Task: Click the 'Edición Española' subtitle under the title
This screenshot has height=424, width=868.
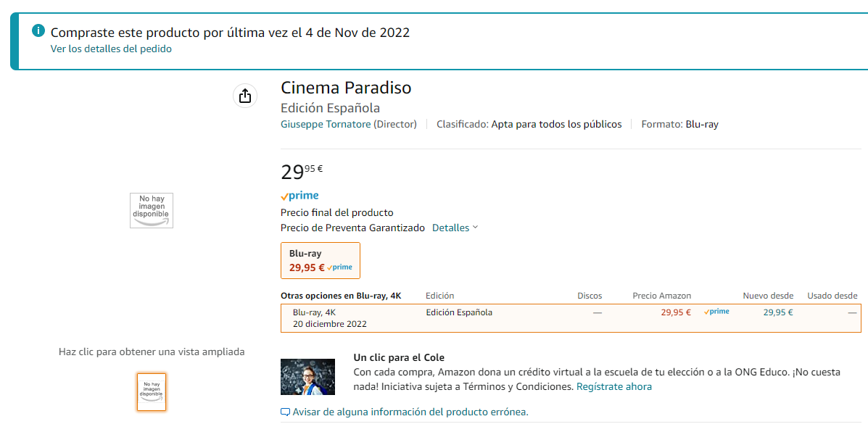Action: pos(330,108)
